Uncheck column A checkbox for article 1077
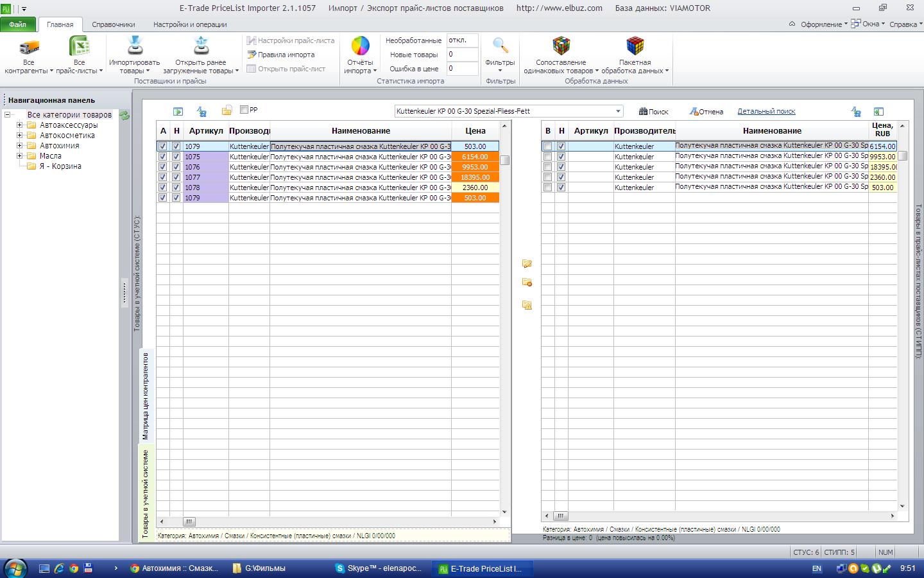This screenshot has height=578, width=924. click(162, 177)
